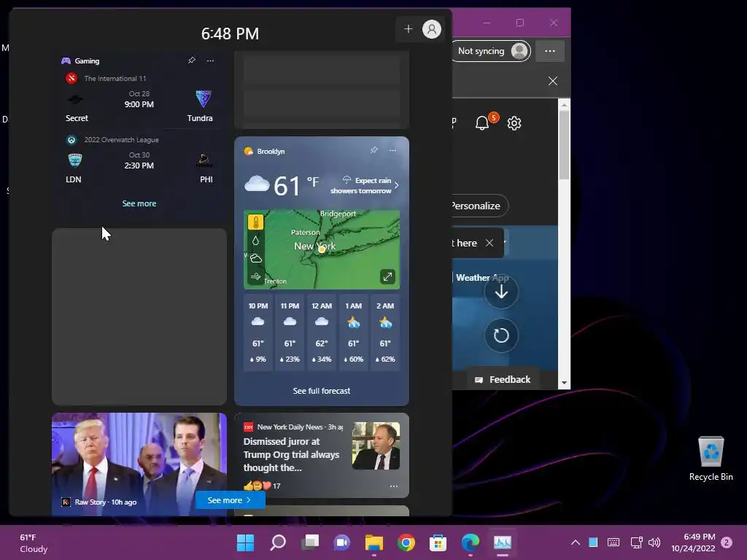Switch to Microsoft Edge on taskbar

tap(471, 542)
